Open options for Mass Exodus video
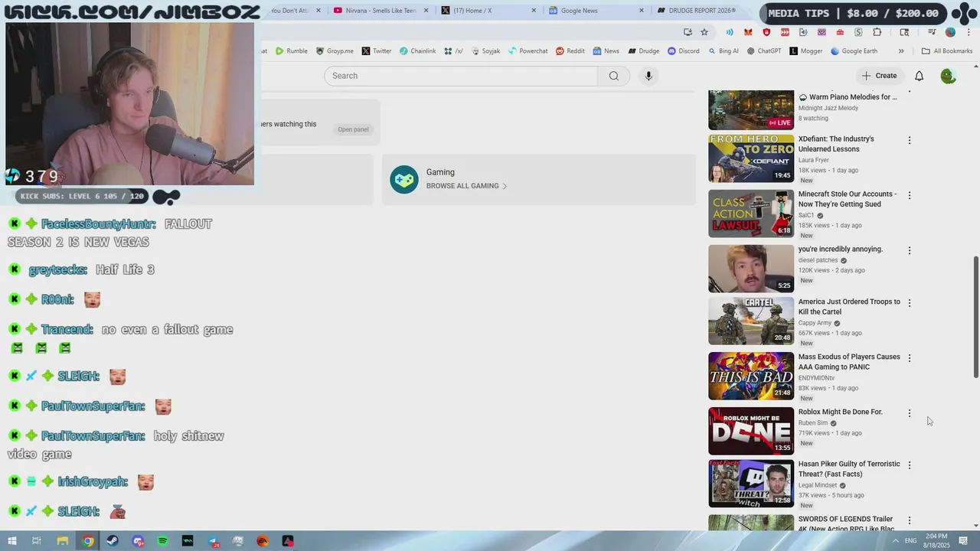The image size is (980, 551). (x=909, y=358)
